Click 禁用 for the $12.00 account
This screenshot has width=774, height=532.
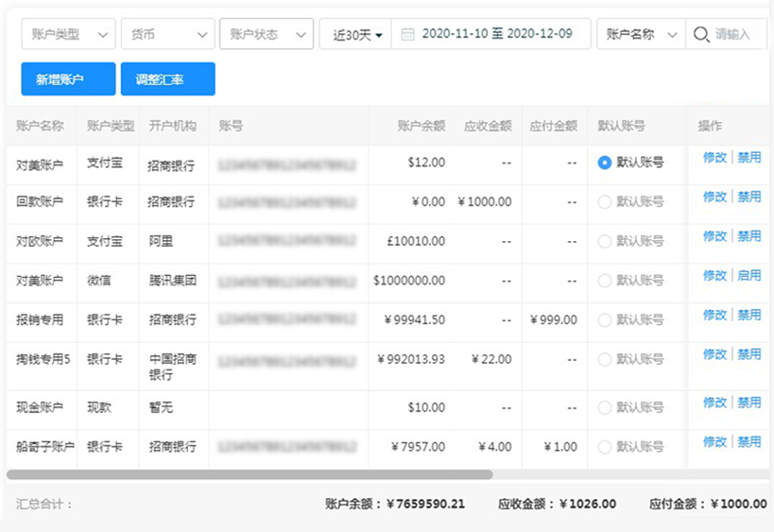click(748, 158)
